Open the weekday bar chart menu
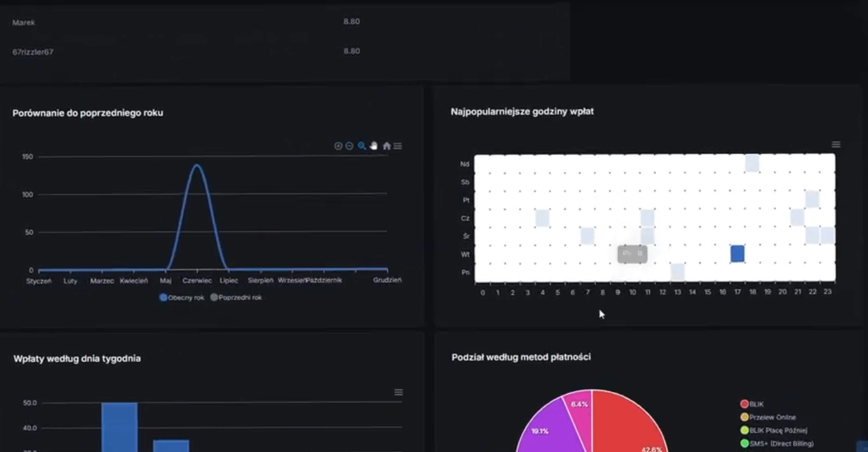This screenshot has width=868, height=452. click(398, 392)
